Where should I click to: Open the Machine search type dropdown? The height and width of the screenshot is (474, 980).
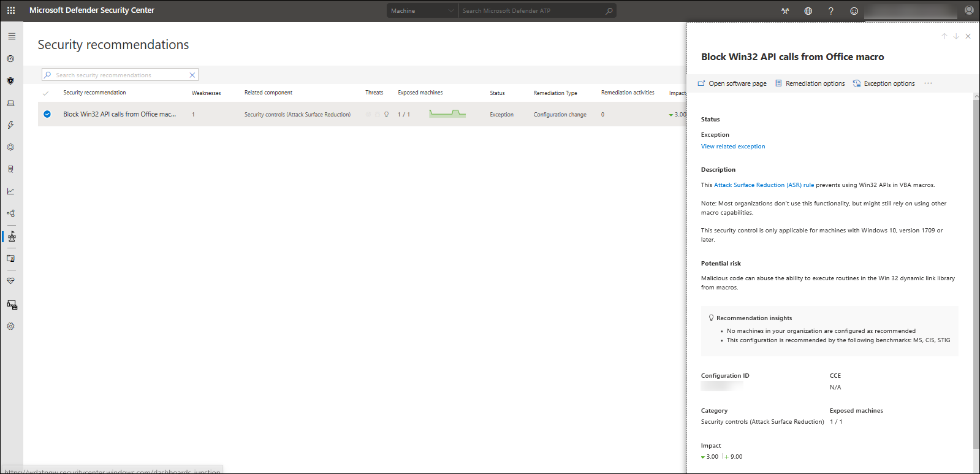coord(422,11)
